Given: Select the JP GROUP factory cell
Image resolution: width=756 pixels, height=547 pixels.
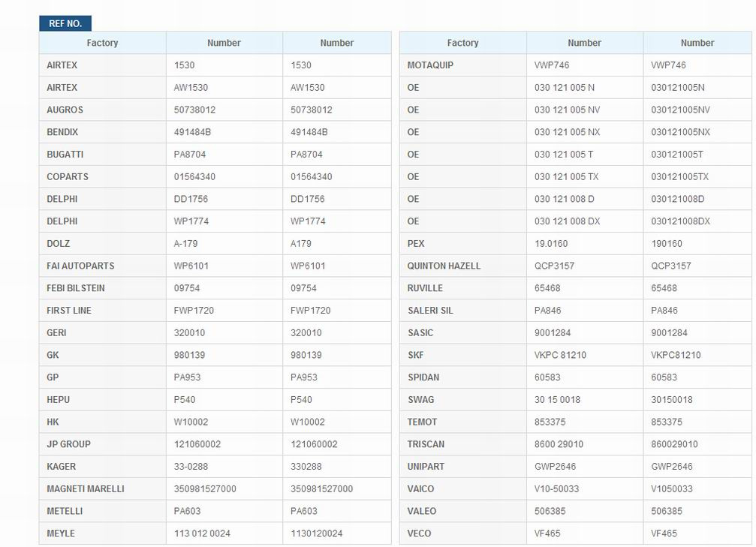Looking at the screenshot, I should tap(103, 444).
